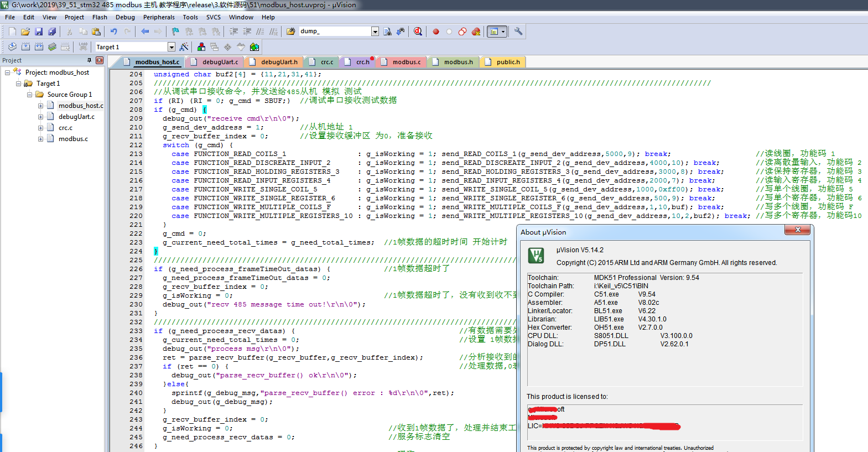Open Target Options with the magic wand icon
The width and height of the screenshot is (868, 452).
(184, 47)
